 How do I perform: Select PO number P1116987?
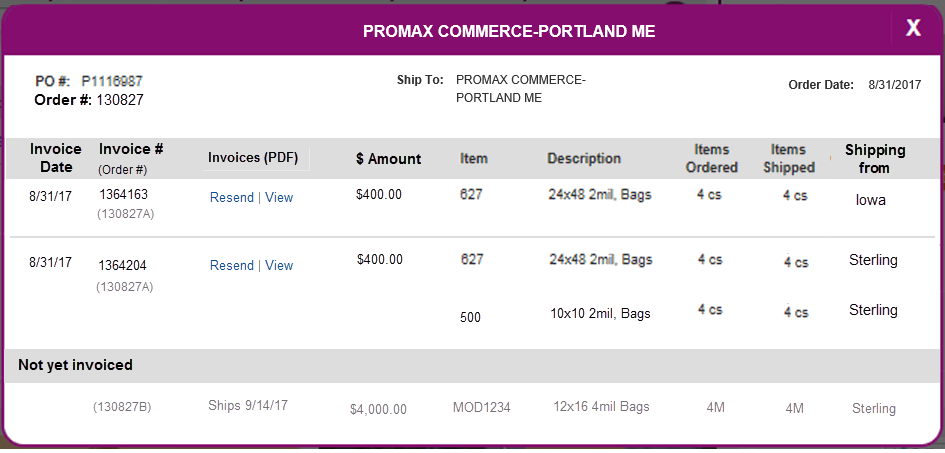point(112,81)
